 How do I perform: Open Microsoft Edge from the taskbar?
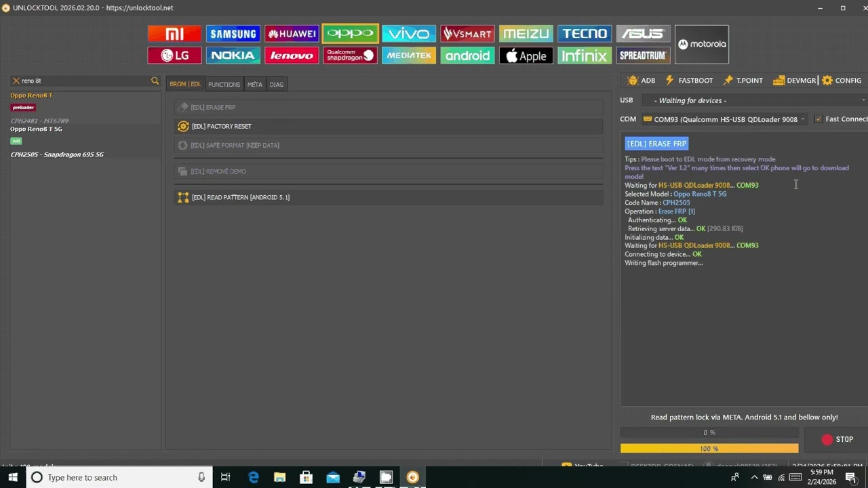(x=253, y=477)
